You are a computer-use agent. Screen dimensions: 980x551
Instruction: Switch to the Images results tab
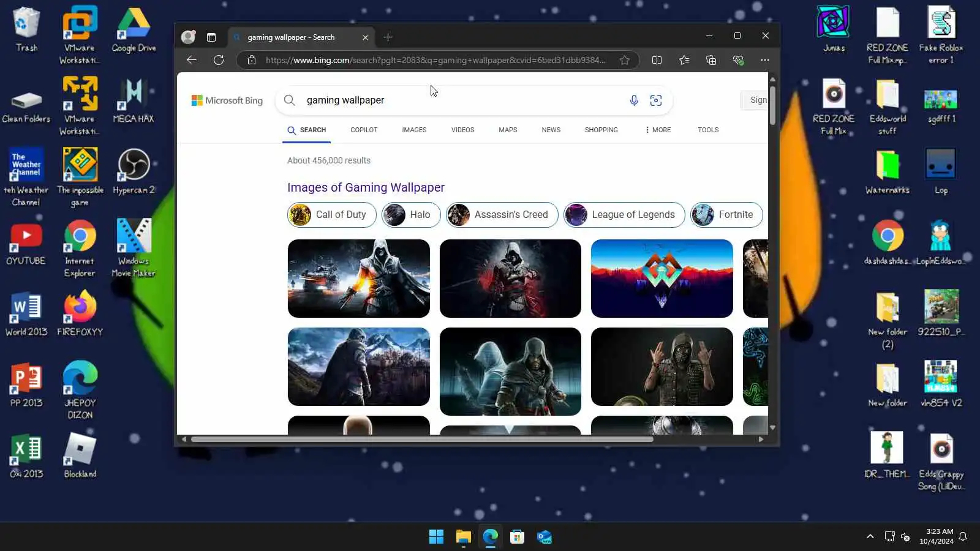point(414,130)
